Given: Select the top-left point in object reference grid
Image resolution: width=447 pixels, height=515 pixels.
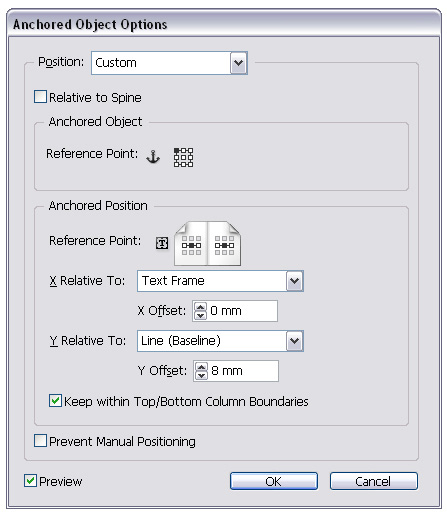Looking at the screenshot, I should coord(177,151).
